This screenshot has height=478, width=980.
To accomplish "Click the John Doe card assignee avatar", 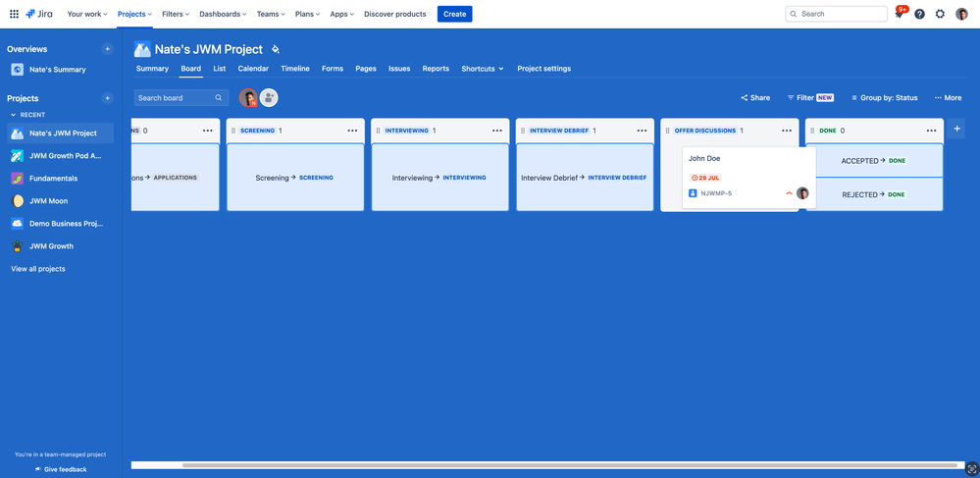I will point(802,193).
